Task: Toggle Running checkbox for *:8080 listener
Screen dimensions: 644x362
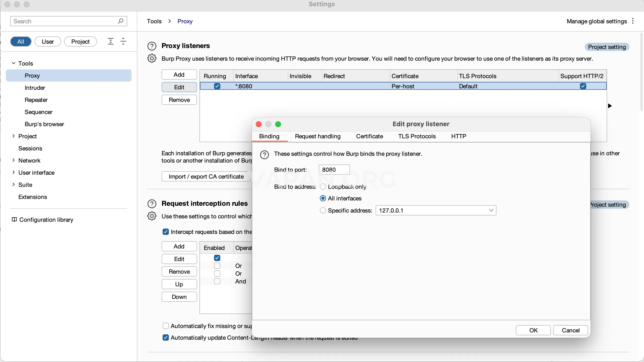Action: click(x=217, y=86)
